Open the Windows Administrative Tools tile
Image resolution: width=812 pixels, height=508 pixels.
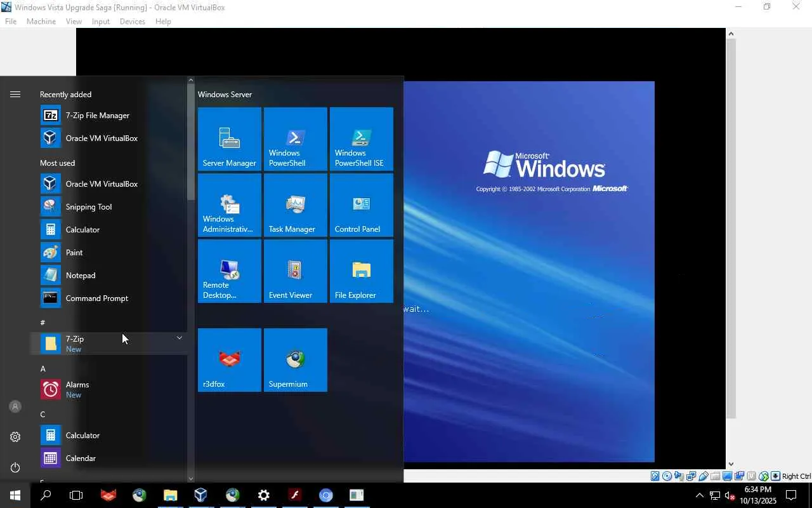pos(230,205)
